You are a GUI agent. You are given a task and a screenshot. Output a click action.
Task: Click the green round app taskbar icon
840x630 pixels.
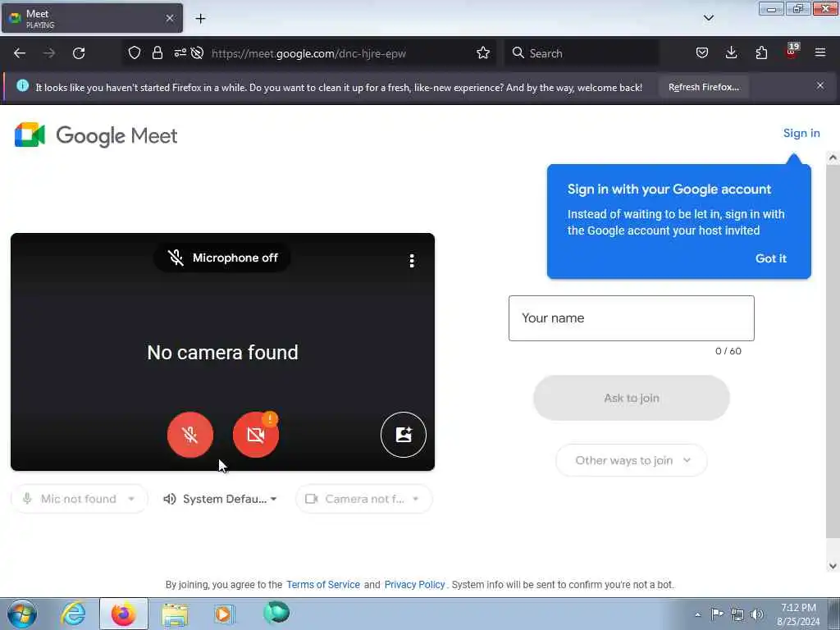pyautogui.click(x=276, y=612)
